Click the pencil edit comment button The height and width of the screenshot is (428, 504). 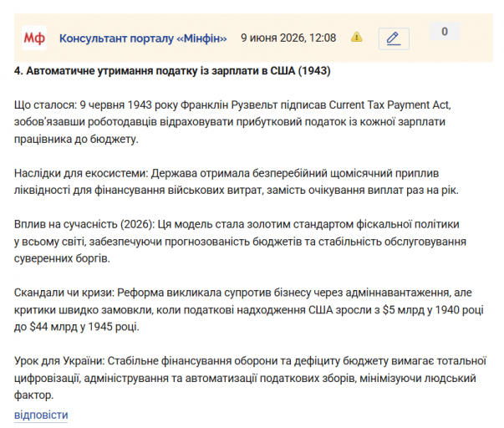coord(394,38)
